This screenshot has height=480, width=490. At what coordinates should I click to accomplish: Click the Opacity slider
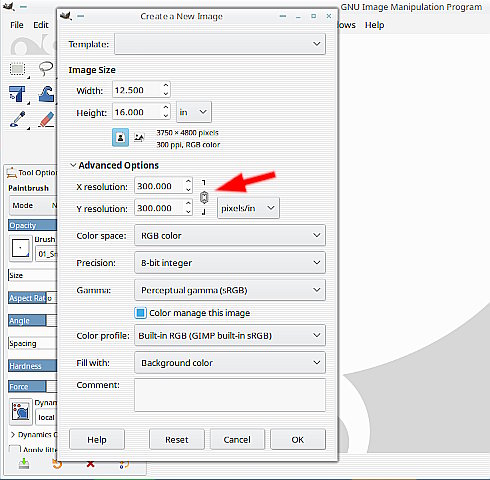(x=32, y=225)
